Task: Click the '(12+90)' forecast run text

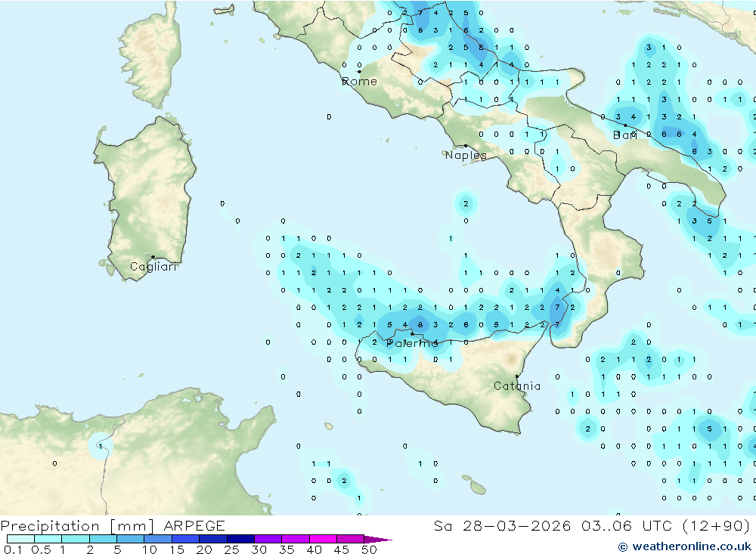Action: pos(716,525)
